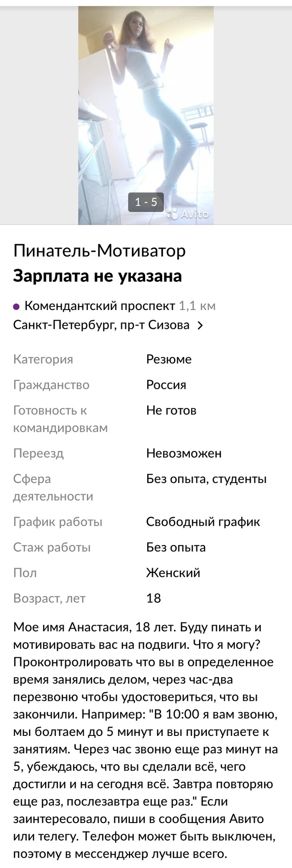Click the purple metro station dot
This screenshot has height=868, width=292.
17,307
